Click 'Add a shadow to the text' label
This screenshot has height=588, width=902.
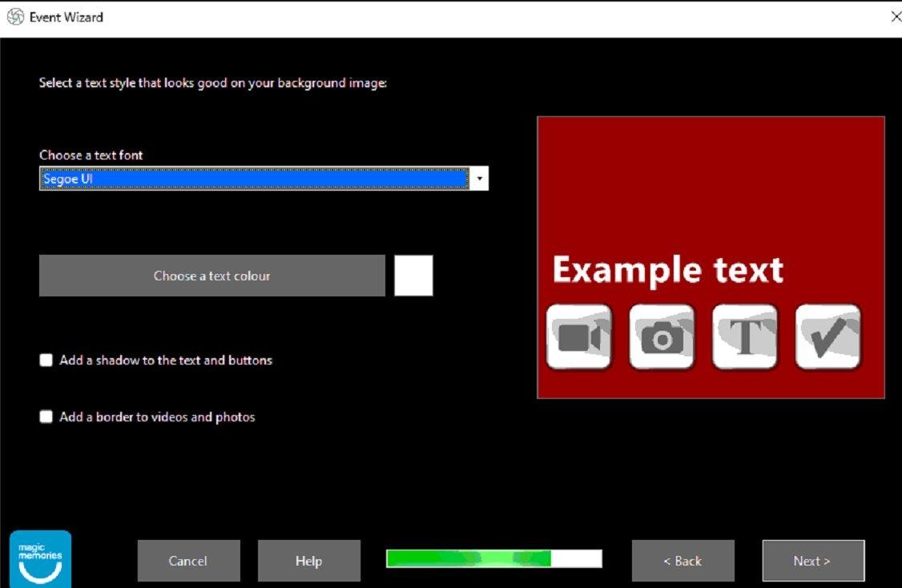pos(167,360)
